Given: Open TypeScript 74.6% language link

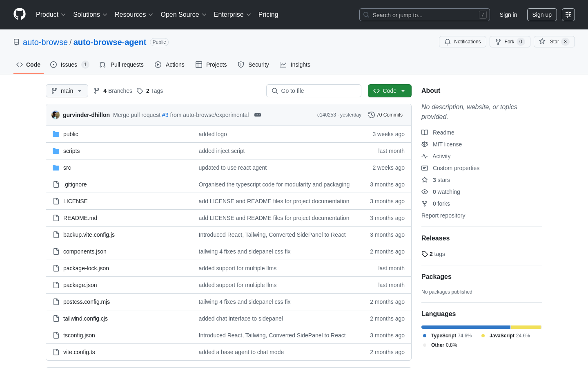Looking at the screenshot, I should pos(448,336).
